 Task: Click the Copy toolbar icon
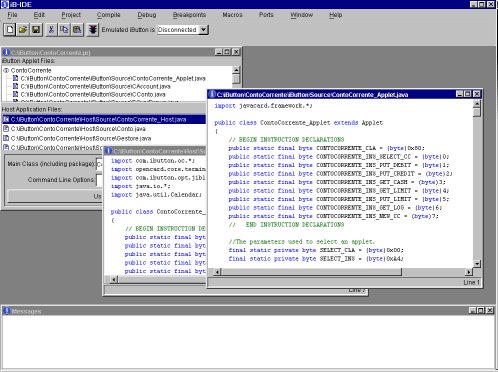pos(64,30)
